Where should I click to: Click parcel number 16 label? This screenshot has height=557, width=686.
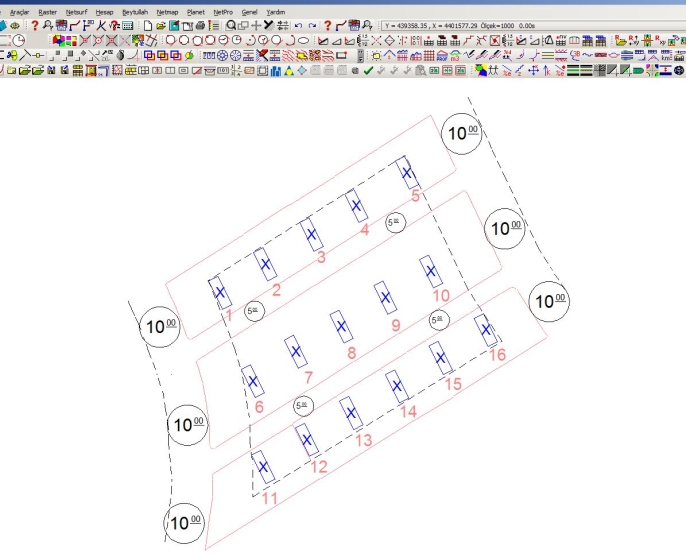tap(497, 355)
